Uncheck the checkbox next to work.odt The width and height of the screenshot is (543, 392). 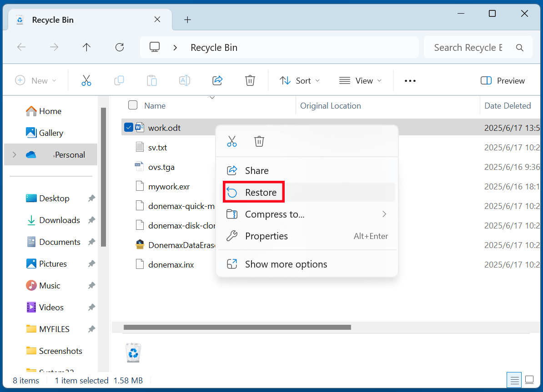coord(128,127)
